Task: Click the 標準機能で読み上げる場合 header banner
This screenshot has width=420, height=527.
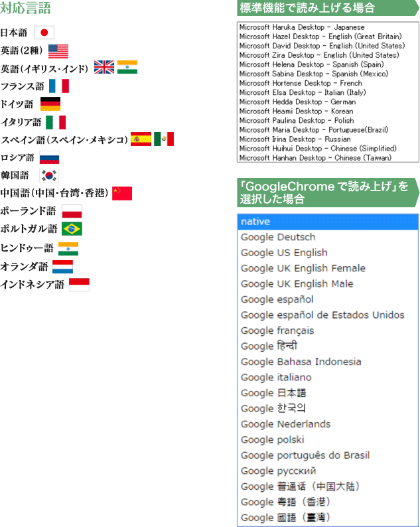Action: point(328,8)
